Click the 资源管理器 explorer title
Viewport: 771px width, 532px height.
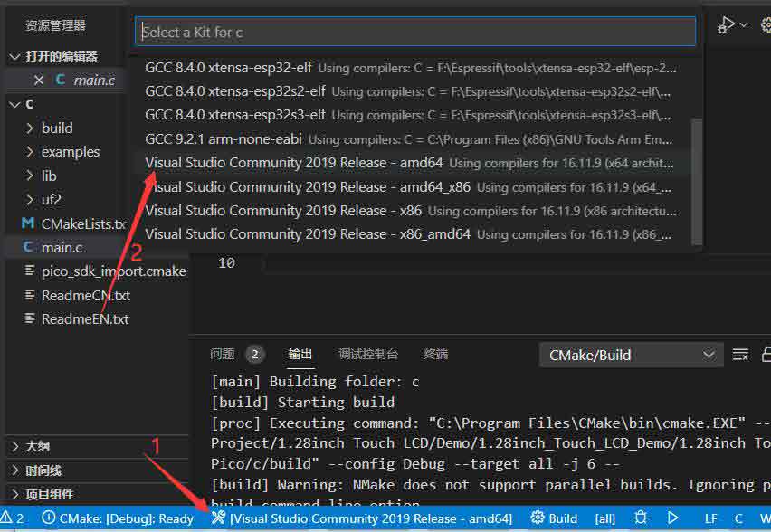tap(55, 25)
